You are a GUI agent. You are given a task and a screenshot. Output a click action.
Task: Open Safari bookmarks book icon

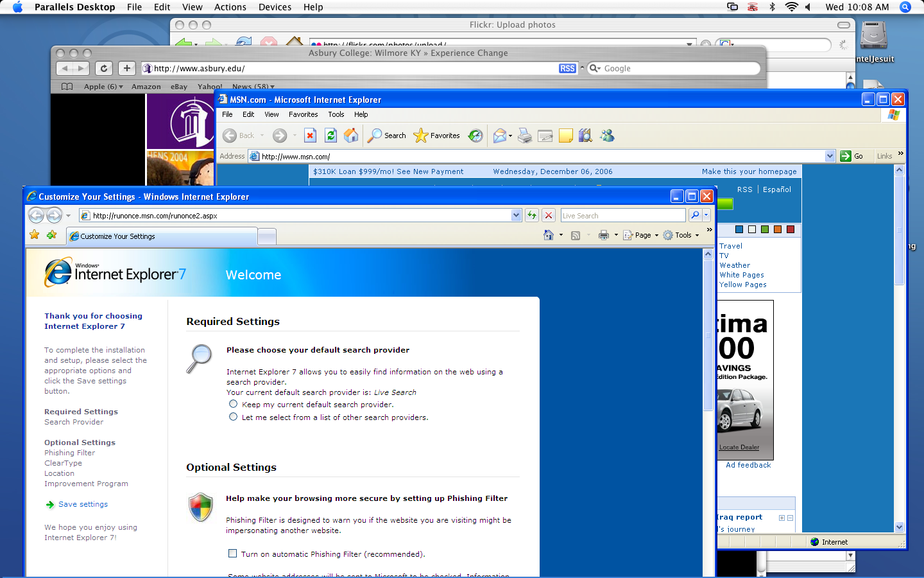[x=67, y=87]
